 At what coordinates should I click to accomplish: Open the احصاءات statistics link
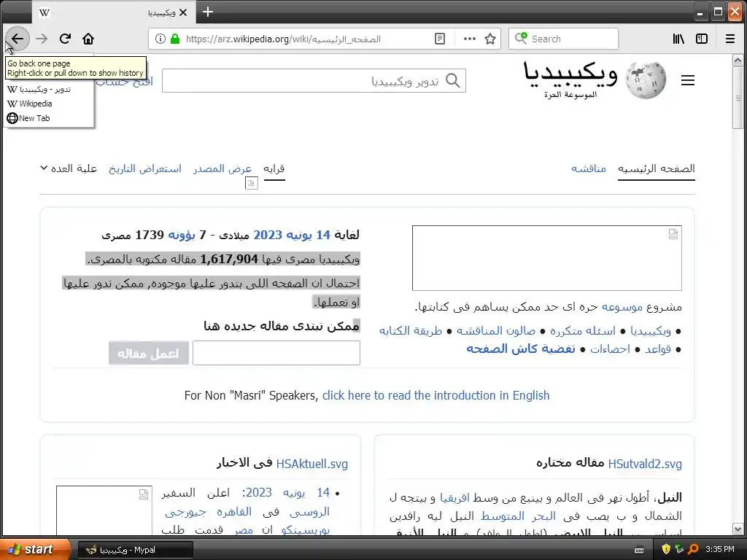(610, 349)
